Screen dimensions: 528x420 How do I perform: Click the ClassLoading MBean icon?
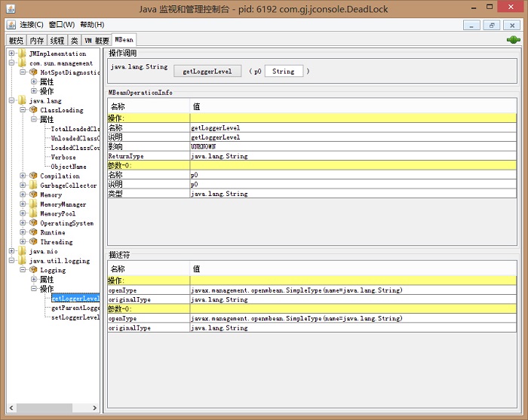33,109
